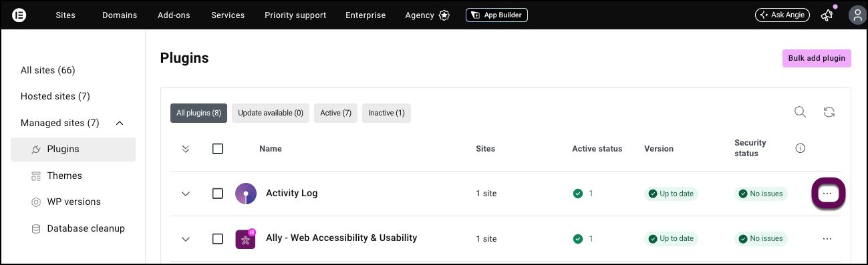The width and height of the screenshot is (868, 265).
Task: Click Ally - Web Accessibility & Usability name
Action: point(341,238)
